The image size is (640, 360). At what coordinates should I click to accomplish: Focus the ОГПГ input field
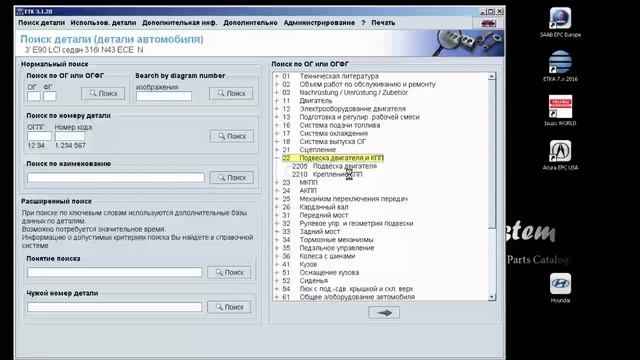click(39, 136)
